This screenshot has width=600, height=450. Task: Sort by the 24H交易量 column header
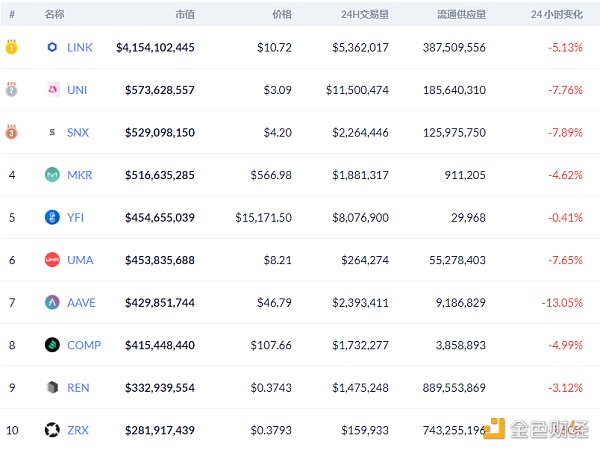coord(365,14)
